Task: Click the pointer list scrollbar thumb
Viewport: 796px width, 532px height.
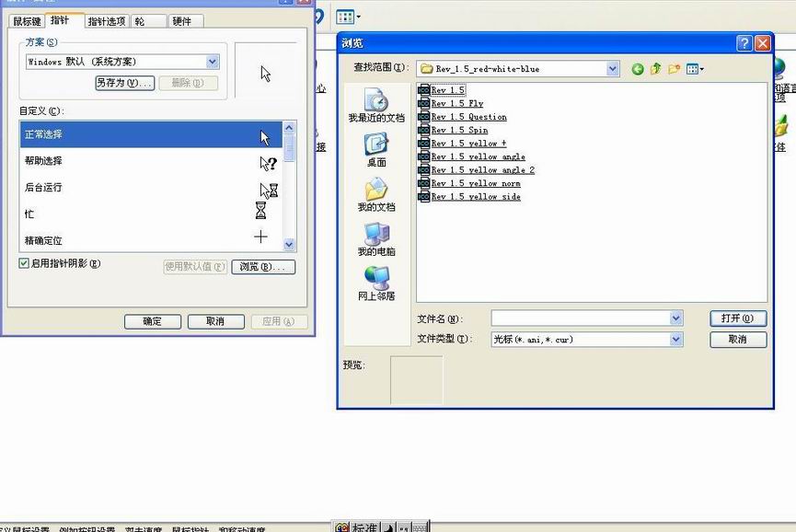Action: click(289, 147)
